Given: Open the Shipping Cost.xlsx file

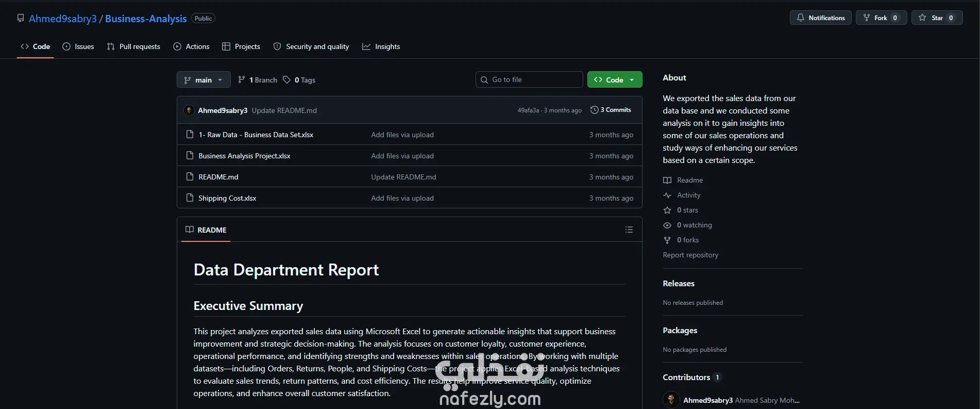Looking at the screenshot, I should [x=227, y=198].
